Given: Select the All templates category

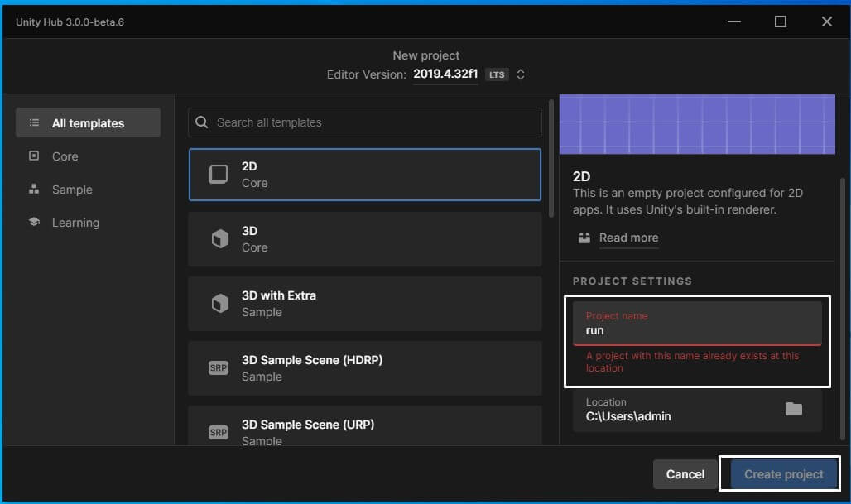Looking at the screenshot, I should point(88,122).
